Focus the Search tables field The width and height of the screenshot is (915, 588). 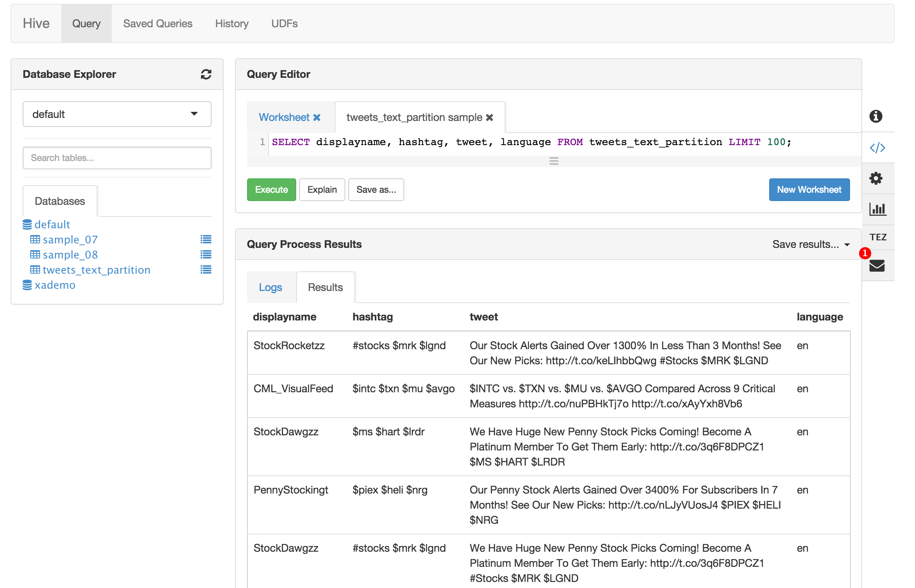117,158
